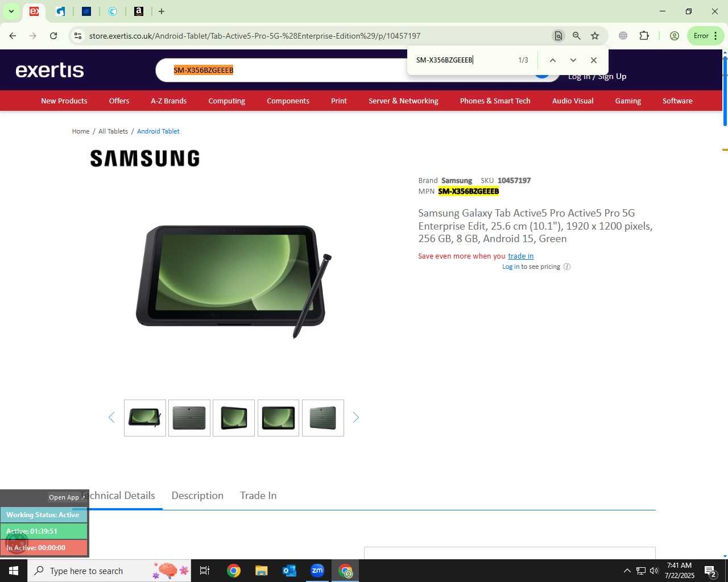Image resolution: width=728 pixels, height=582 pixels.
Task: Open the Gaming menu
Action: coord(628,101)
